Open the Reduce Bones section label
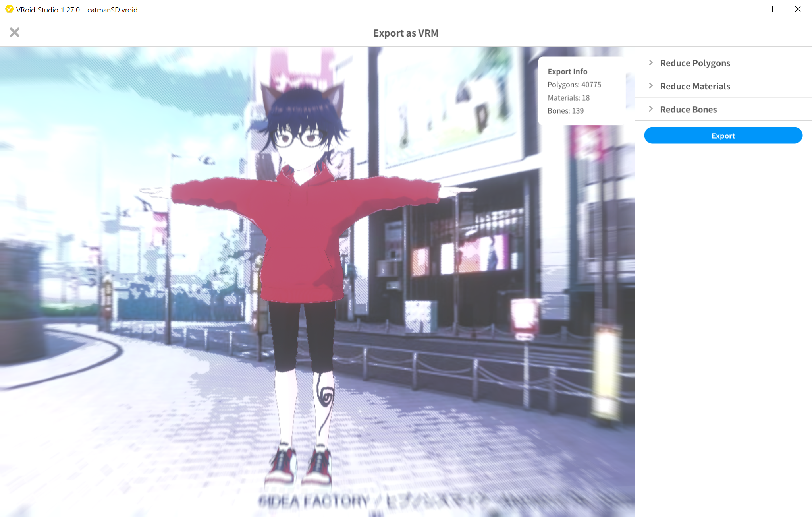The width and height of the screenshot is (812, 517). [x=688, y=110]
